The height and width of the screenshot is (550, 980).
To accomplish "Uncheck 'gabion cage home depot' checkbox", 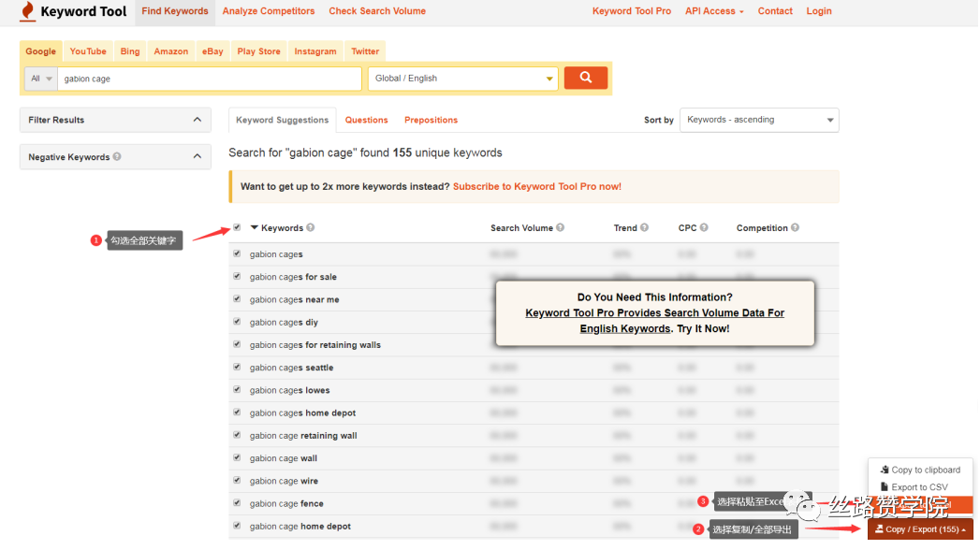I will (x=237, y=526).
